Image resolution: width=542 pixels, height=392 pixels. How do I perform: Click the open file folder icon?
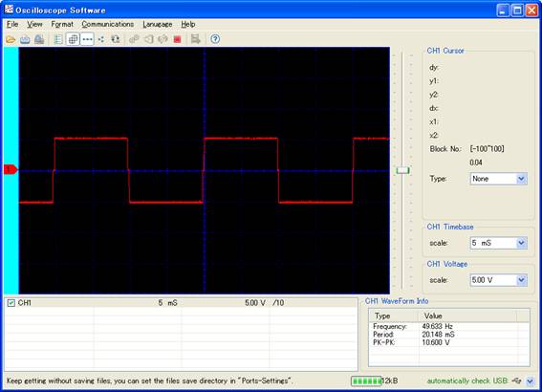click(11, 39)
